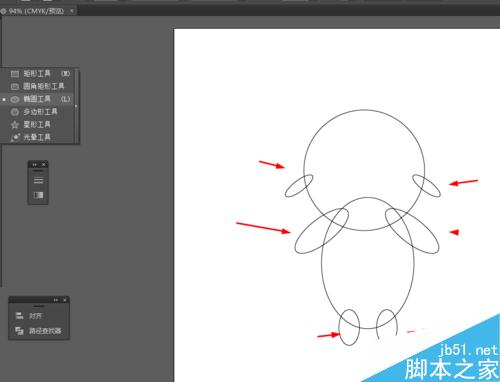Switch to the 94% (CMYK/预览) document tab
This screenshot has width=500, height=382.
tap(36, 11)
